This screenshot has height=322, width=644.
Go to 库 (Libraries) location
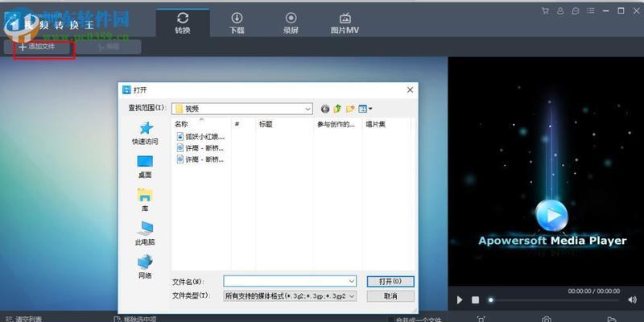coord(145,200)
